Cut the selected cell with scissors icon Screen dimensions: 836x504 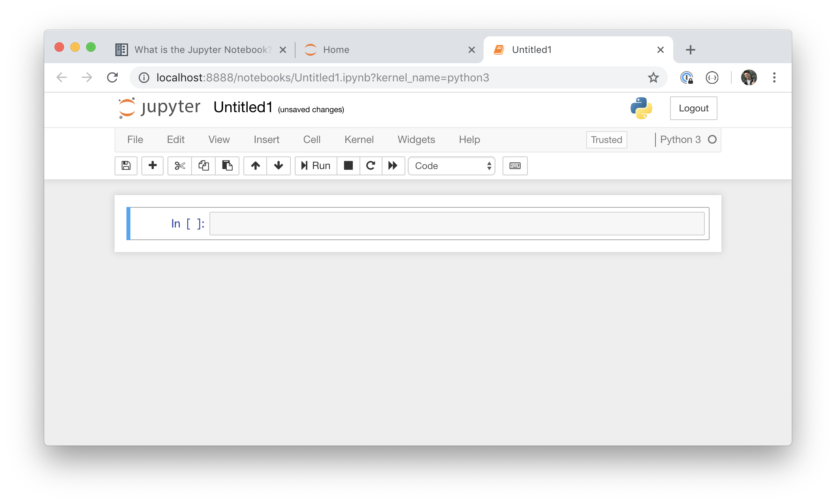coord(179,166)
